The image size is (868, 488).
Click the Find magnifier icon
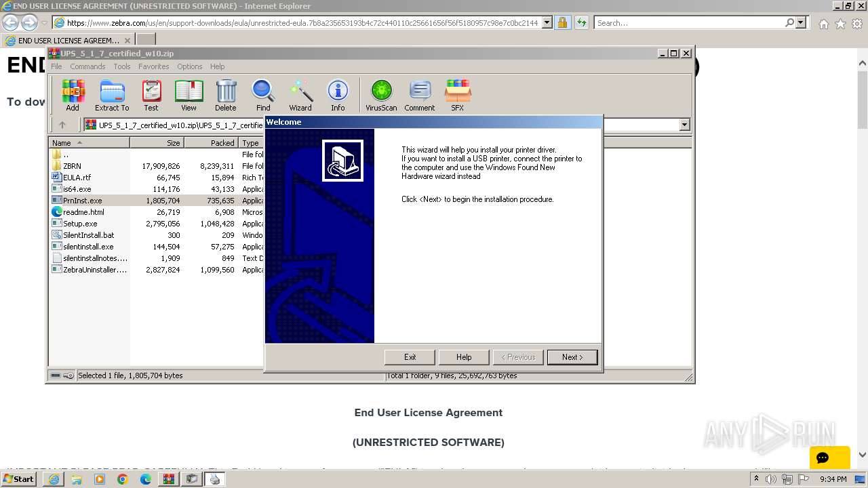click(263, 95)
